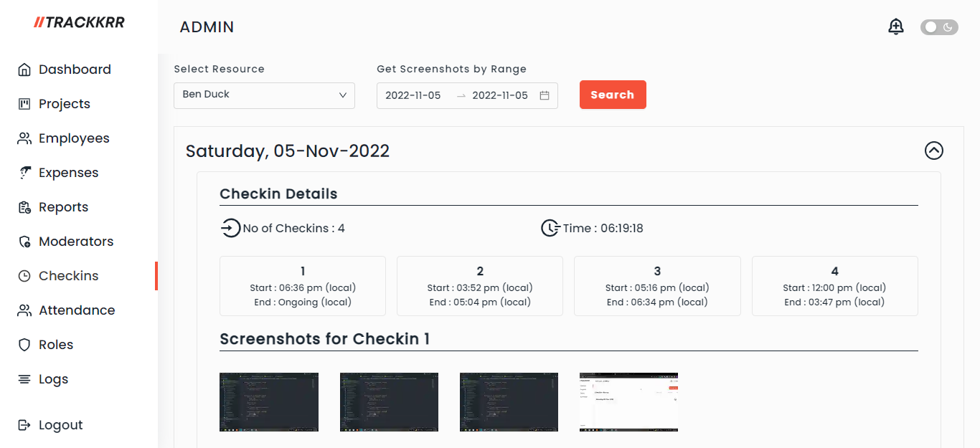Click the range start date 2022-11-05
980x448 pixels.
413,95
